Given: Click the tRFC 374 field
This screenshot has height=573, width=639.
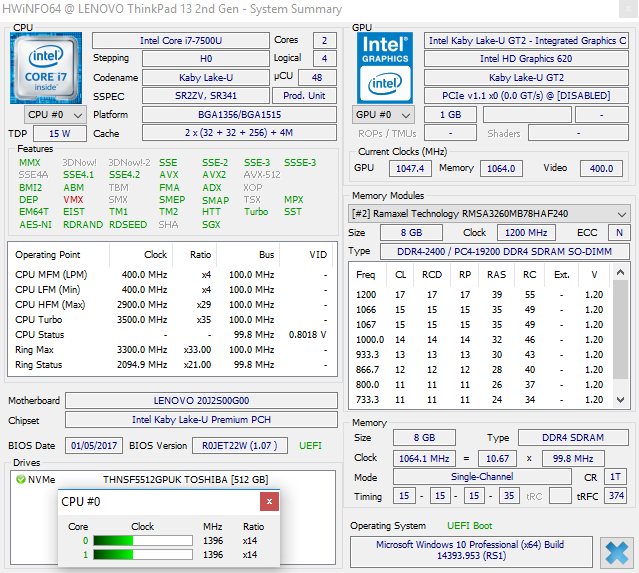Looking at the screenshot, I should pos(616,496).
